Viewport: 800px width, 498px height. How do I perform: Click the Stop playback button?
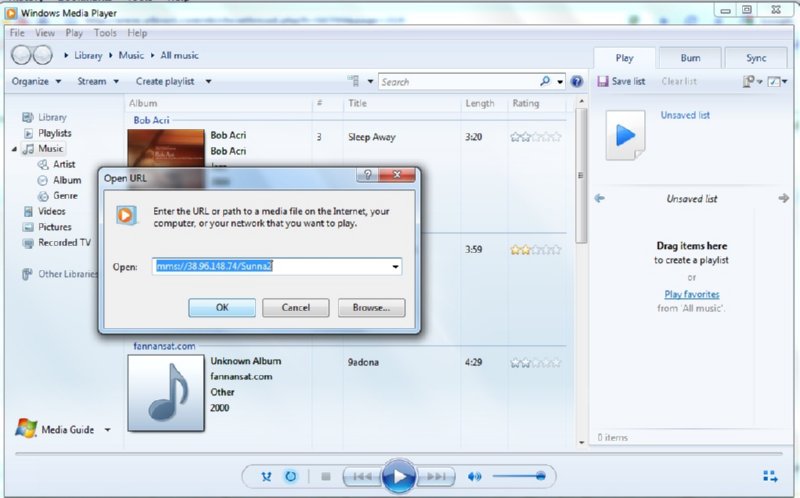click(x=326, y=477)
